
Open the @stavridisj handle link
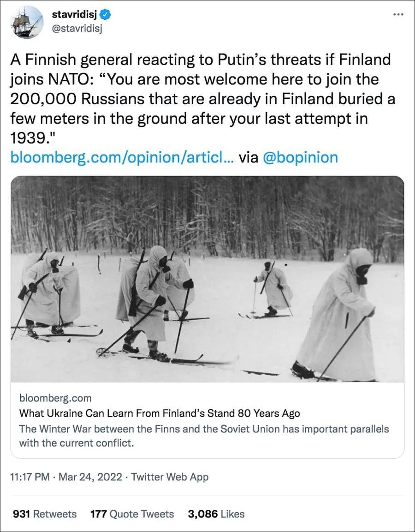76,30
